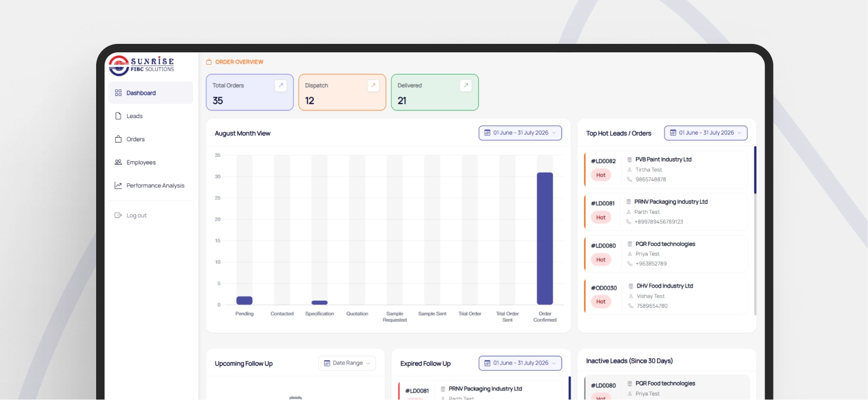This screenshot has height=400, width=868.
Task: Click phone icon beside +899789456789123
Action: coord(629,222)
